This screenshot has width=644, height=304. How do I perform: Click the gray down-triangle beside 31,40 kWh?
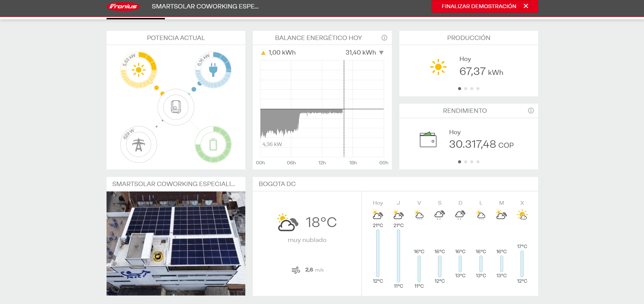pos(381,53)
